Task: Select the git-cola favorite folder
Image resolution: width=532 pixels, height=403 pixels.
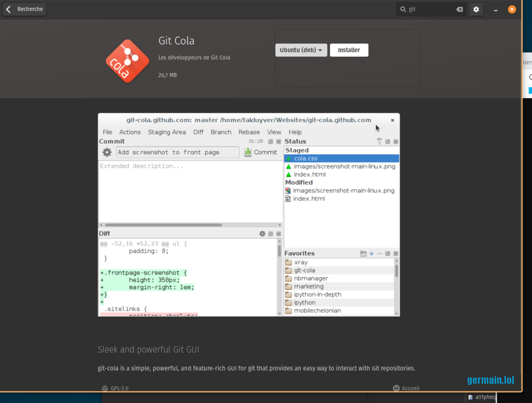Action: 304,270
